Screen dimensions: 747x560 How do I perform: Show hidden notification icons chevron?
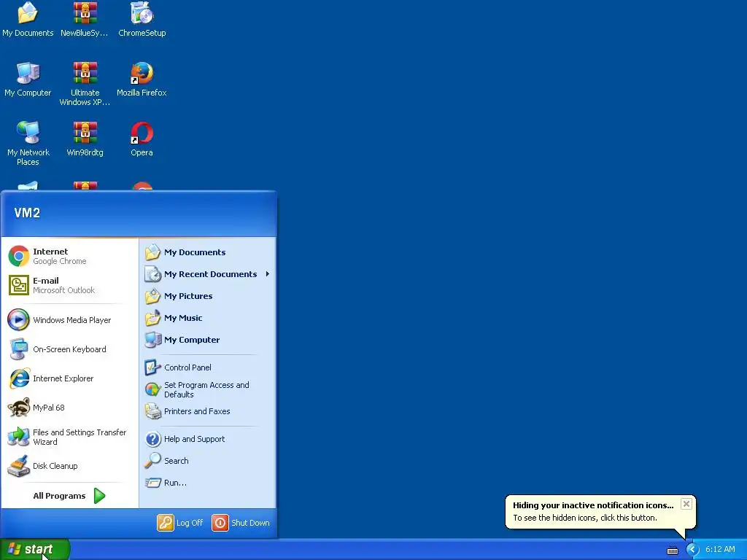point(692,550)
